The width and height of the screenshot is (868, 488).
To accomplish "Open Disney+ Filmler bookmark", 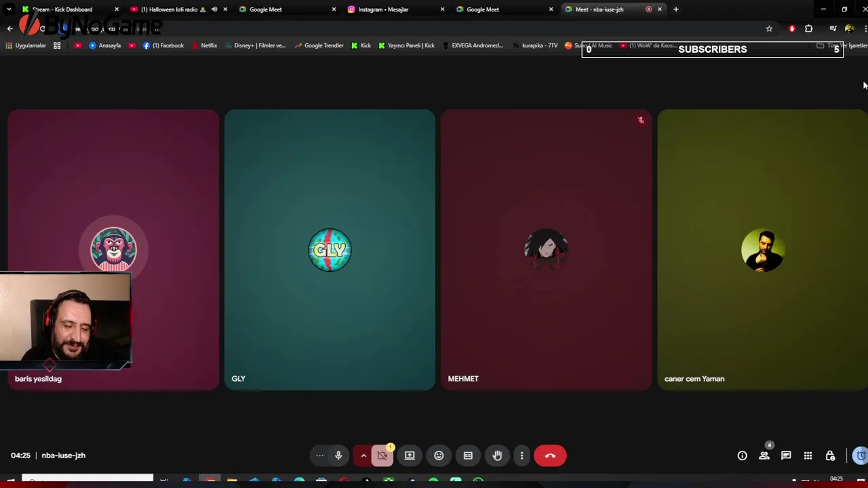I will coord(254,45).
